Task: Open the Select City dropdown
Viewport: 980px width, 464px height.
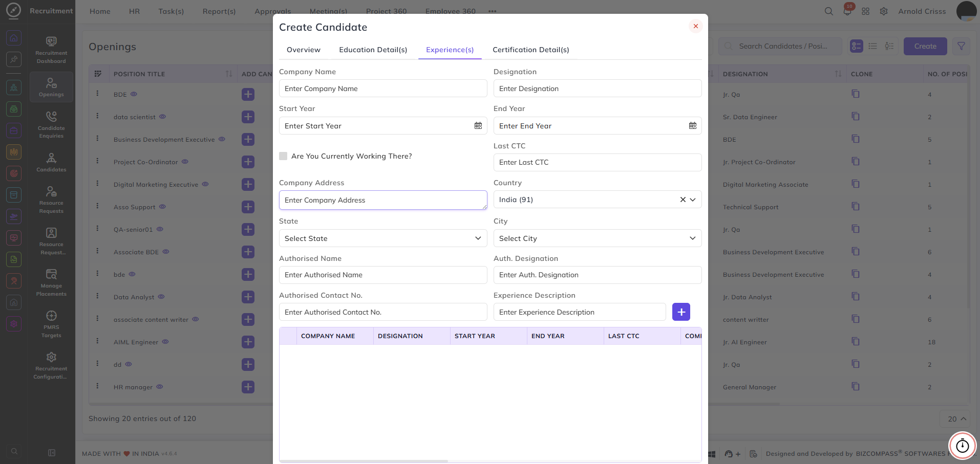Action: 598,238
